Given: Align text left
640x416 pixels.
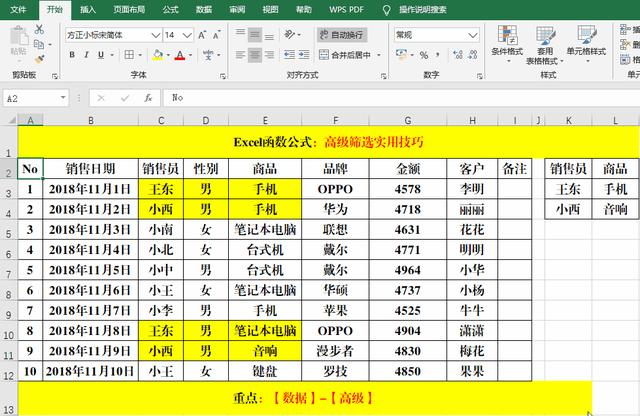Looking at the screenshot, I should [240, 55].
